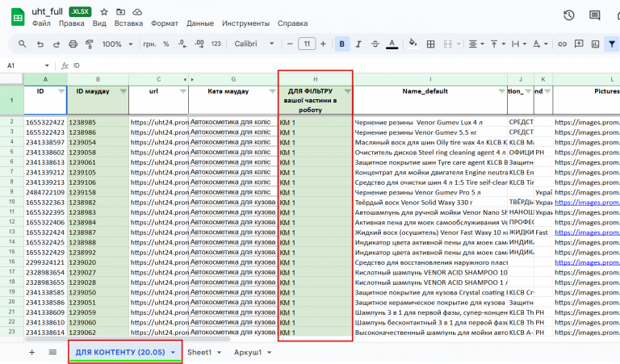
Task: Format cells as percent
Action: [166, 44]
